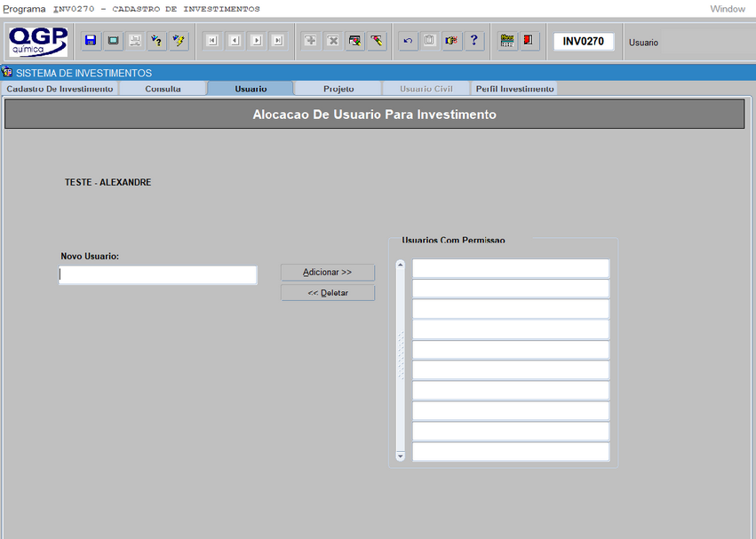Screen dimensions: 756x539
Task: Click the red door Exit icon
Action: click(529, 41)
